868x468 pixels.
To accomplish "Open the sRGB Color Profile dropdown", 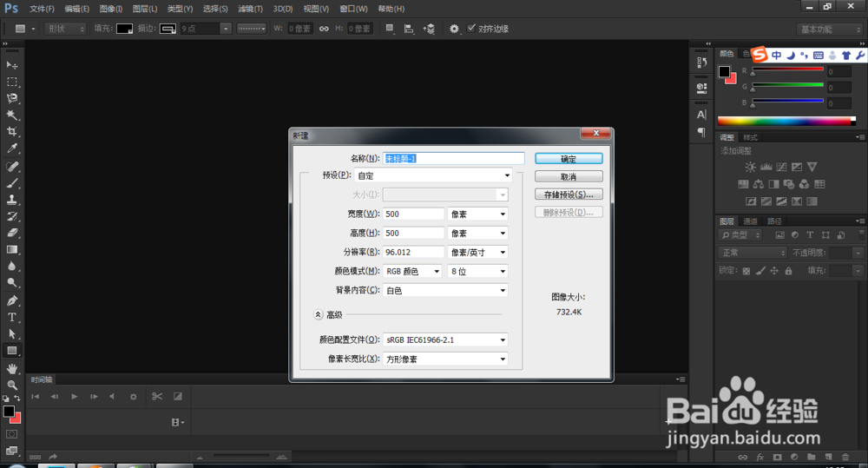I will [445, 340].
